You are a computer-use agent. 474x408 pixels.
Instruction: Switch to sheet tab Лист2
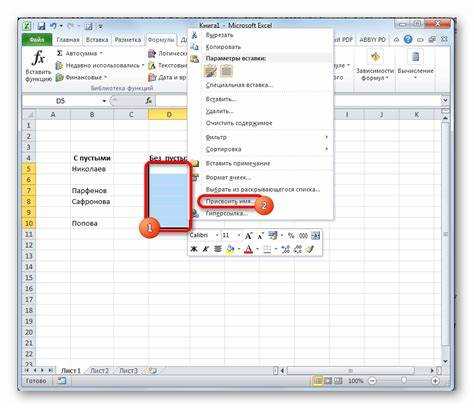(x=99, y=371)
